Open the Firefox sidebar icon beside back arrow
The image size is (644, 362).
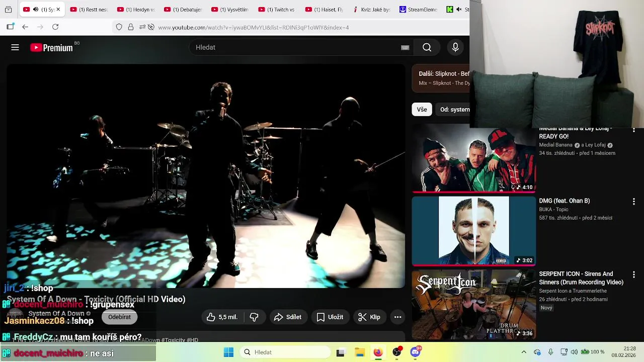(10, 27)
